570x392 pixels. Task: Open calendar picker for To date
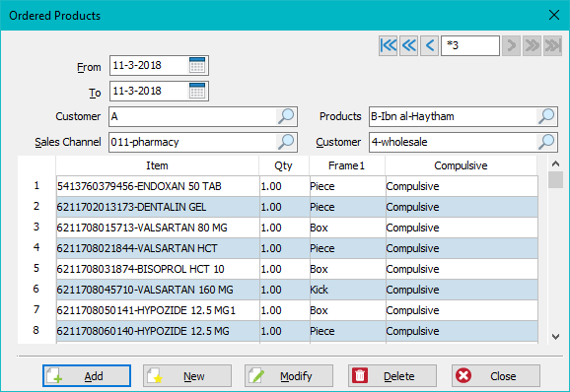point(197,91)
